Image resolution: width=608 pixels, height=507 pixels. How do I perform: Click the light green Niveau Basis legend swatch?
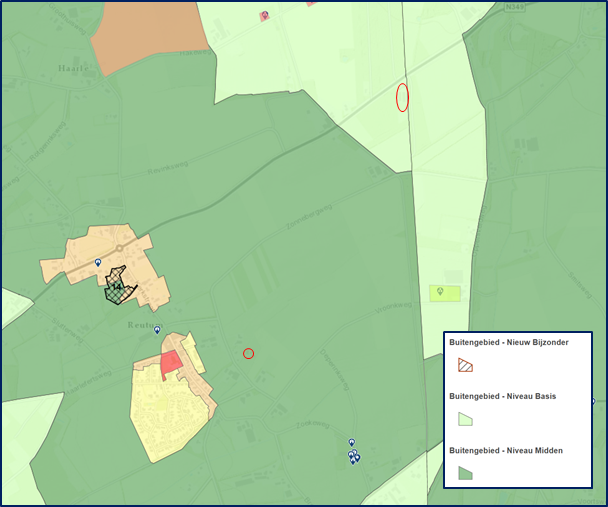click(465, 419)
